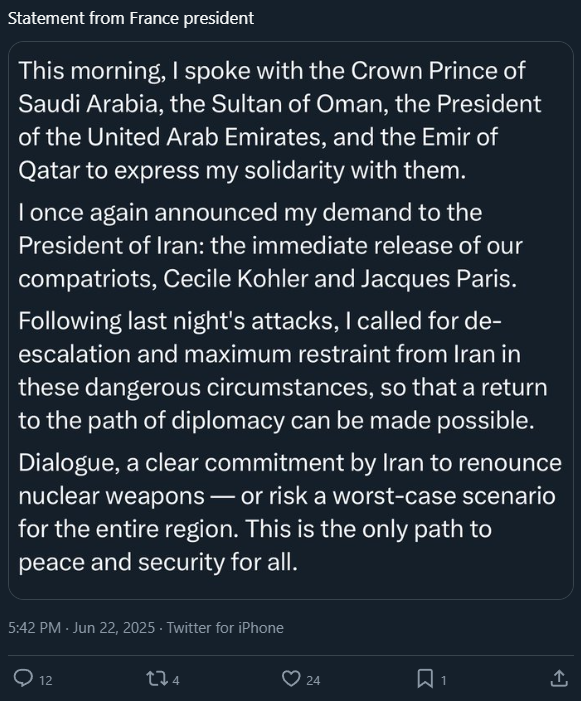Click the retweet count showing 4
Viewport: 581px width, 701px height.
[176, 680]
